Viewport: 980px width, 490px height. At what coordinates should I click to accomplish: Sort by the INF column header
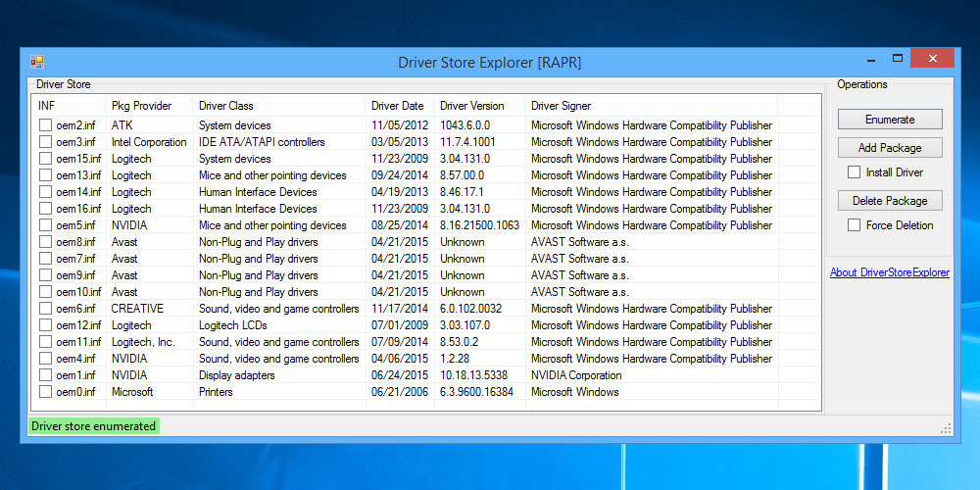click(69, 106)
